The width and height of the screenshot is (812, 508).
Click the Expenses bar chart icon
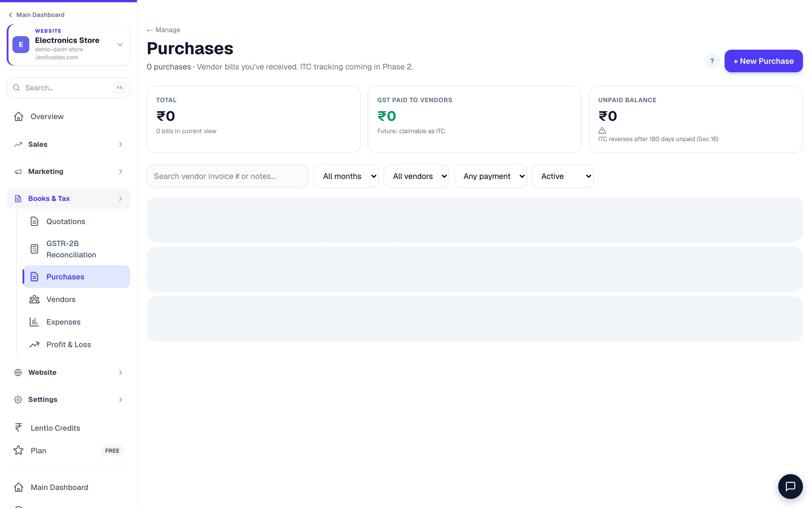point(34,322)
